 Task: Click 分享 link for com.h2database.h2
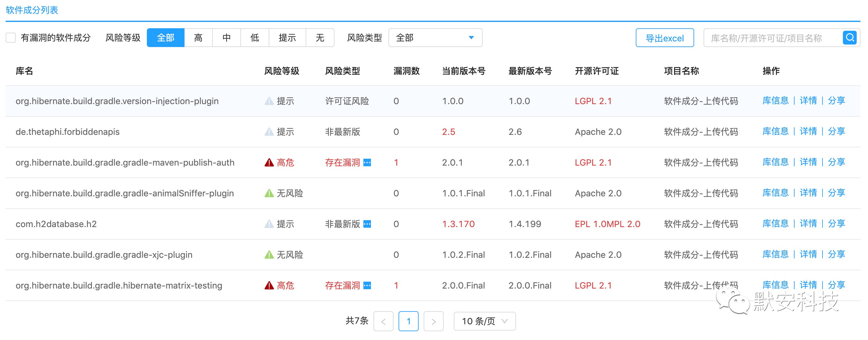click(x=836, y=224)
